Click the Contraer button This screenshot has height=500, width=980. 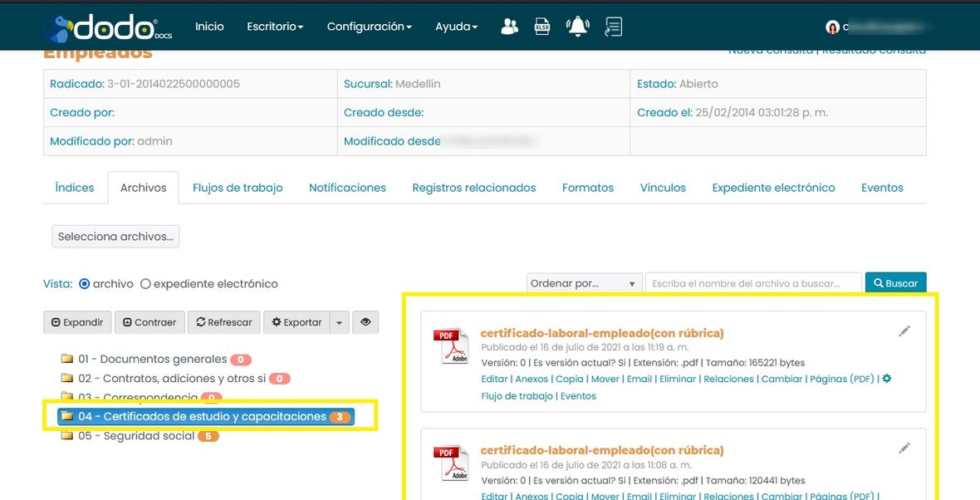point(150,322)
